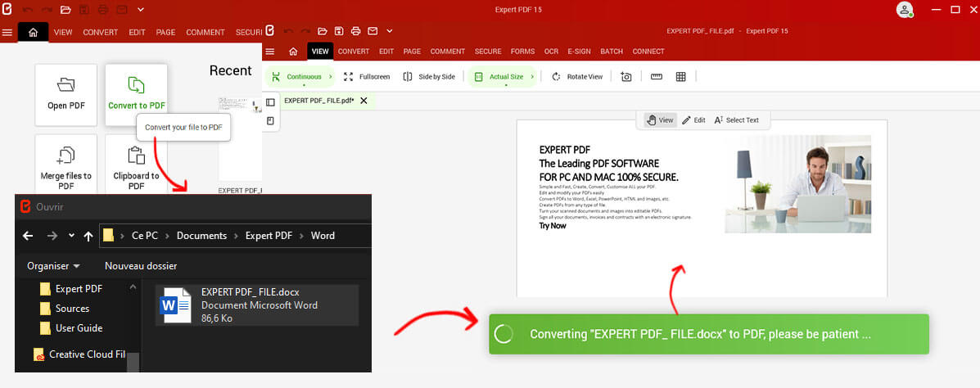The width and height of the screenshot is (980, 388).
Task: Expand the chevron next to Continuous
Action: point(331,77)
